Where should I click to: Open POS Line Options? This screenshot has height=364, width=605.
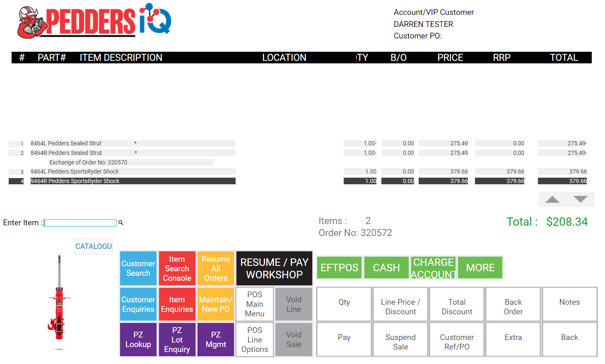pos(255,340)
